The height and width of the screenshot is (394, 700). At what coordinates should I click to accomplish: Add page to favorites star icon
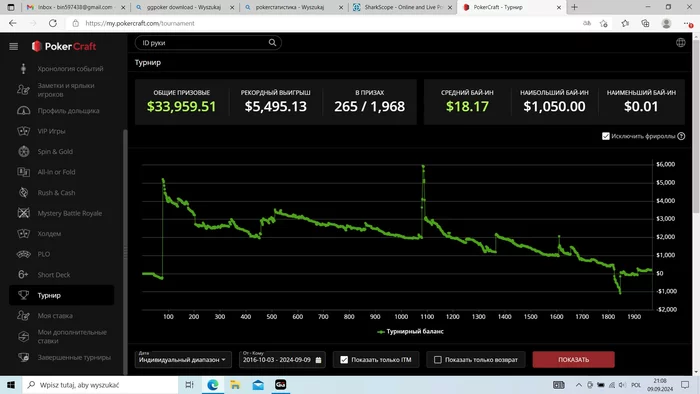604,23
